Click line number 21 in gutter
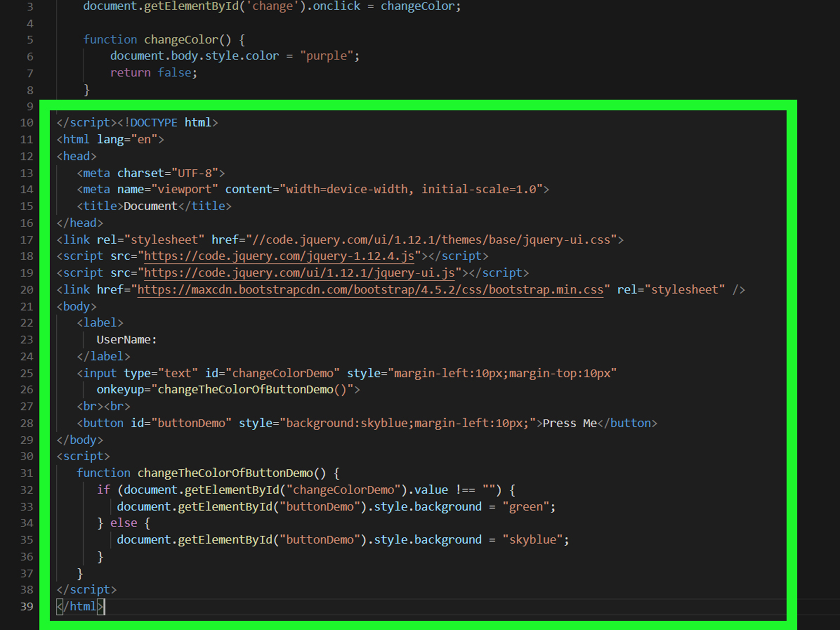Viewport: 840px width, 630px height. [x=27, y=306]
